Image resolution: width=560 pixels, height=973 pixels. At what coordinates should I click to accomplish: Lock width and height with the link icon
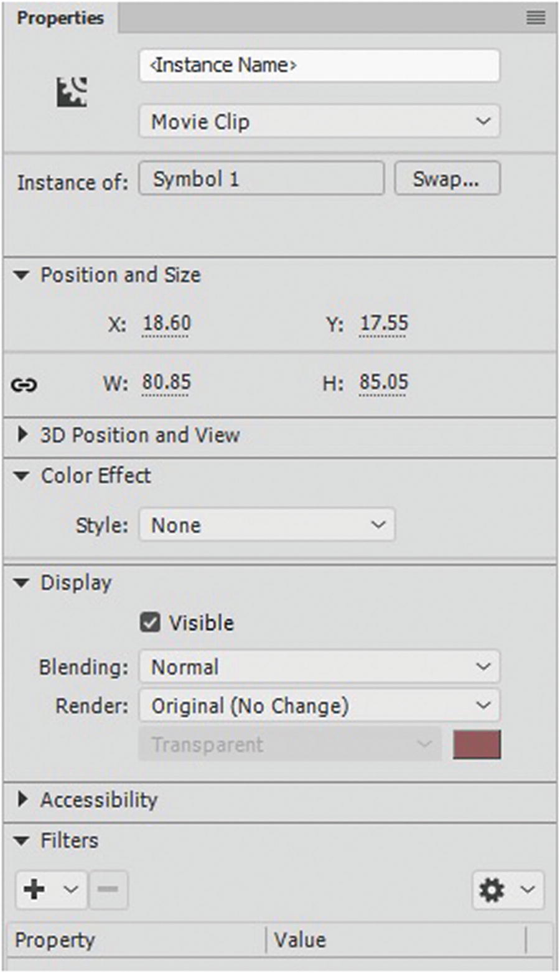(24, 384)
